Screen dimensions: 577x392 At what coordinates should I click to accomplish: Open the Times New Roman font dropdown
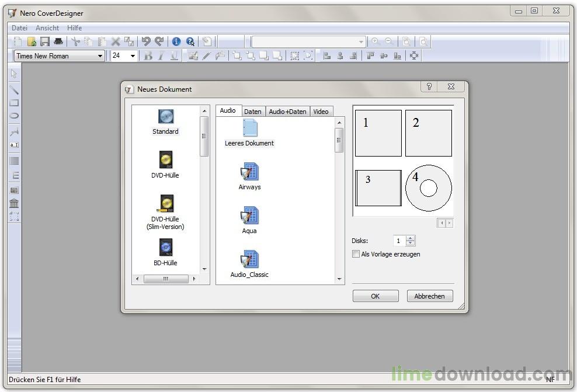tap(100, 56)
